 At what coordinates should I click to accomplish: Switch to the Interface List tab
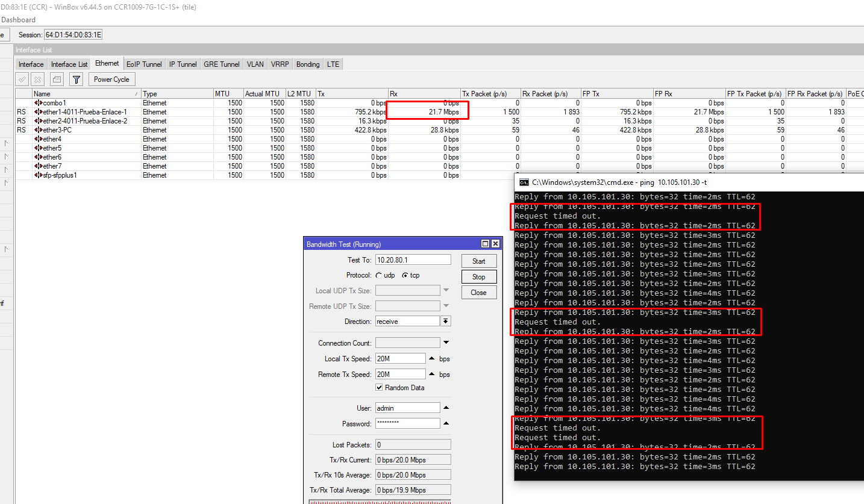69,64
